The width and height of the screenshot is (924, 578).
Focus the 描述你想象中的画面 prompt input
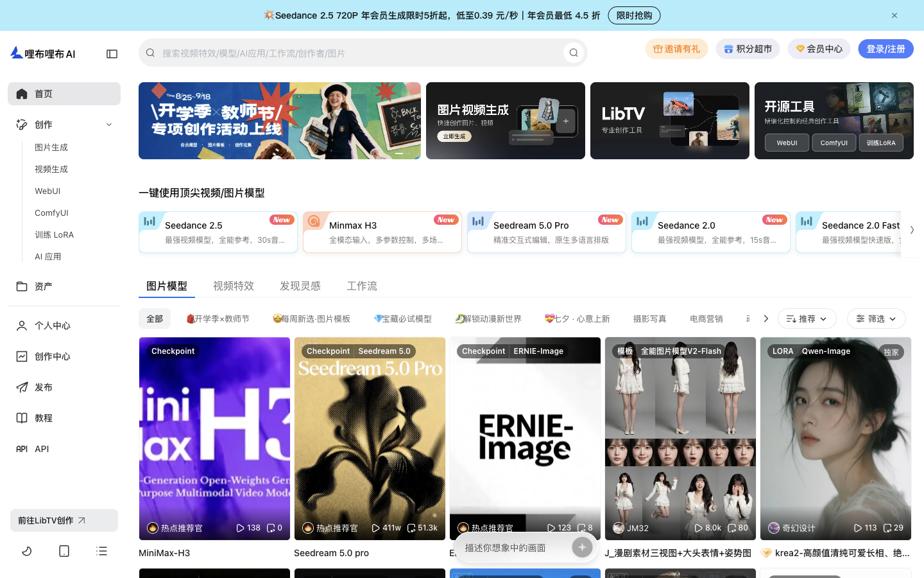coord(516,548)
